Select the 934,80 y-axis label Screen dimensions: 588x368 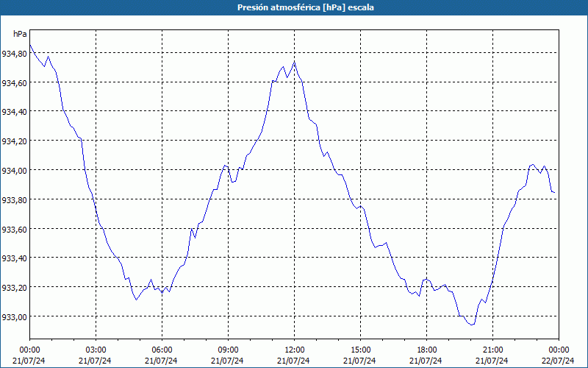pos(15,54)
